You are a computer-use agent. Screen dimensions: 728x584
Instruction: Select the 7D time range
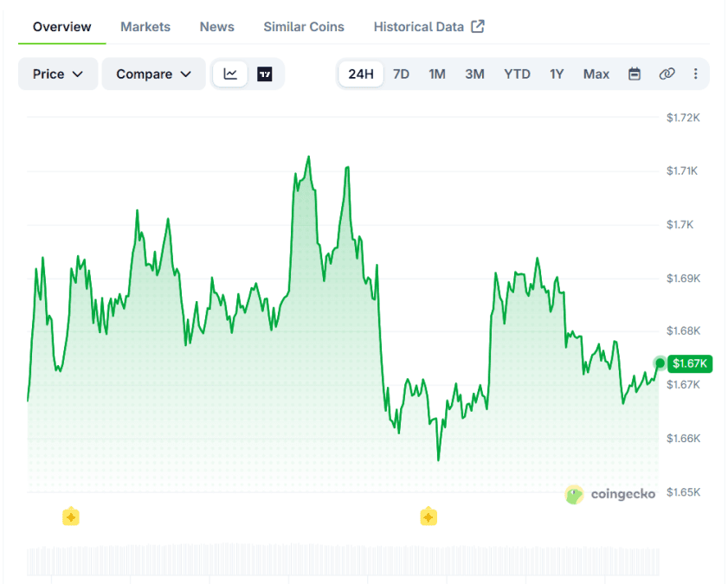401,74
